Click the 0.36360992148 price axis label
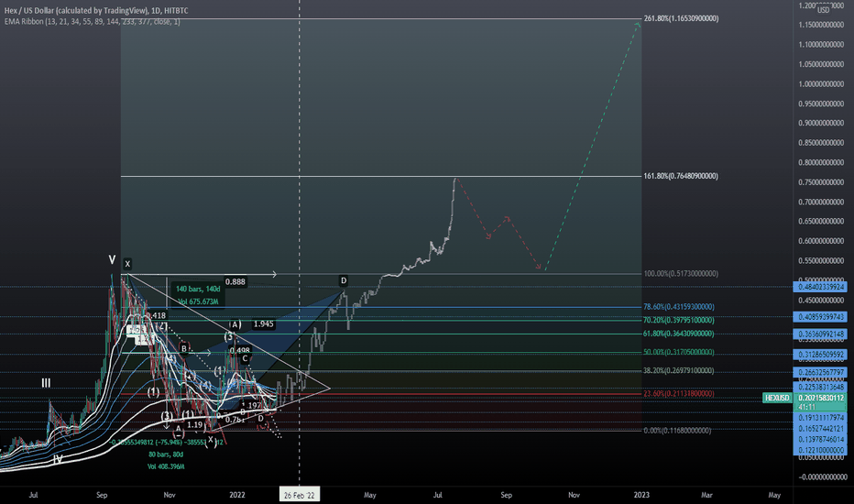The image size is (854, 504). [x=821, y=334]
